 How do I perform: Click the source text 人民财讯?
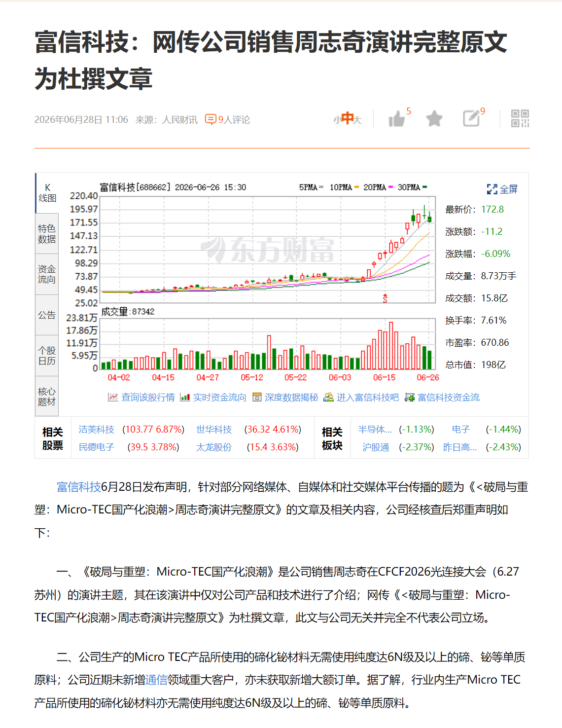pos(180,120)
